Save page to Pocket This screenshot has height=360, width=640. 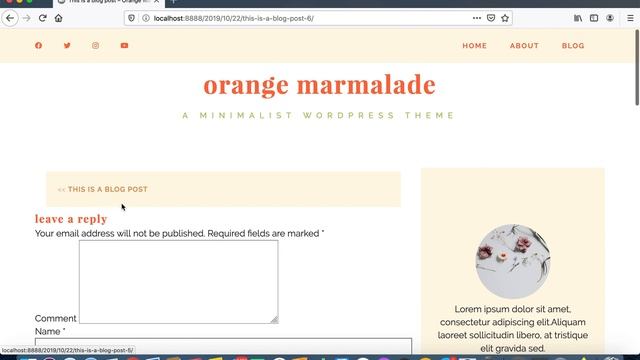click(491, 18)
